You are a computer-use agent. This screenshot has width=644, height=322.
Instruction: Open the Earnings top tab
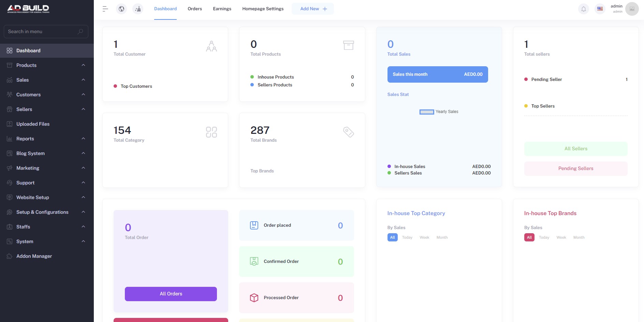222,9
